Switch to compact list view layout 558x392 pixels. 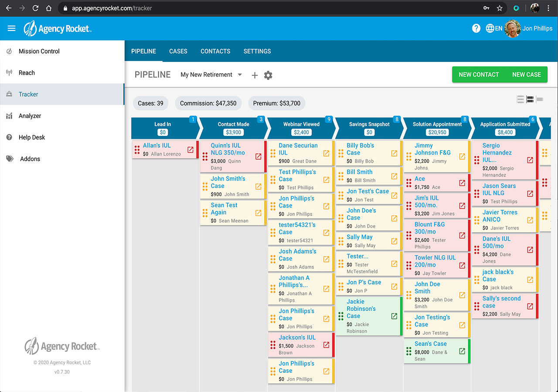(521, 99)
